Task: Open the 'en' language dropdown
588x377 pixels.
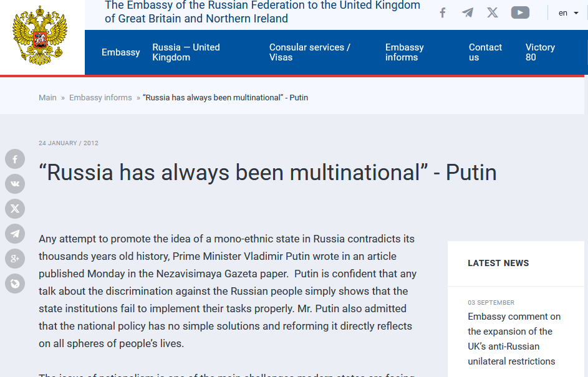Action: coord(568,13)
